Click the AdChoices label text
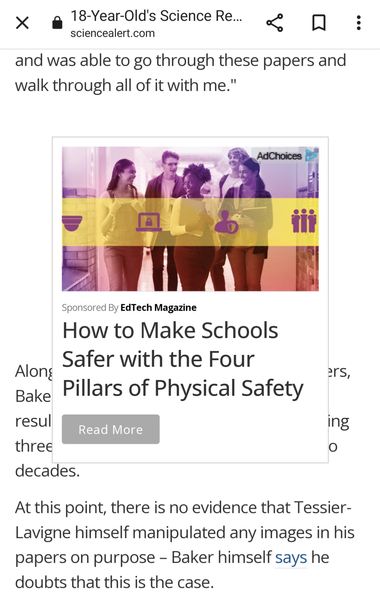This screenshot has height=606, width=380. click(279, 156)
